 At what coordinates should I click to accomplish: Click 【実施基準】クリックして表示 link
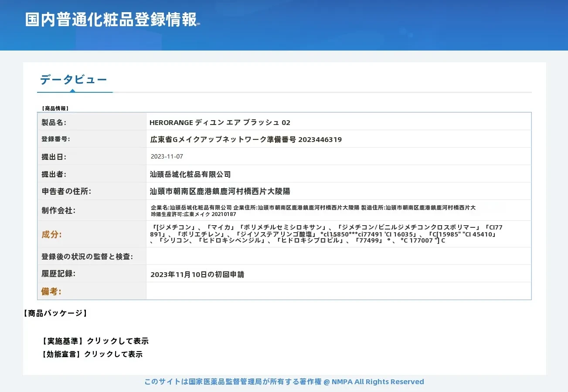(x=95, y=341)
